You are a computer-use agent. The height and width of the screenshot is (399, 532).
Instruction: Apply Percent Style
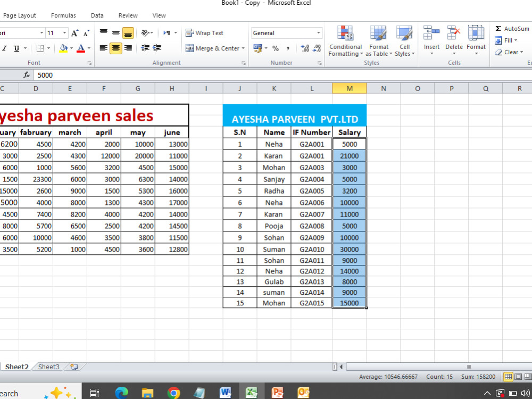(x=276, y=48)
